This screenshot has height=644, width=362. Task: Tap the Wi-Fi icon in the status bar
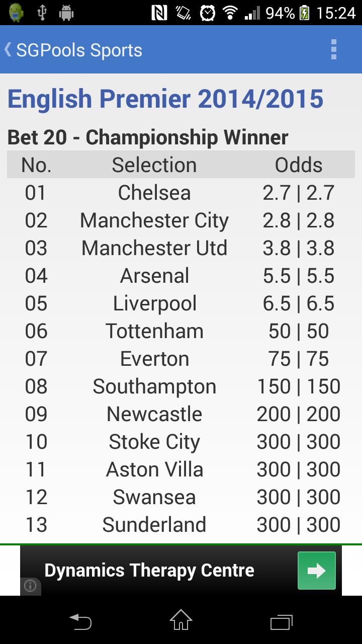click(x=230, y=13)
